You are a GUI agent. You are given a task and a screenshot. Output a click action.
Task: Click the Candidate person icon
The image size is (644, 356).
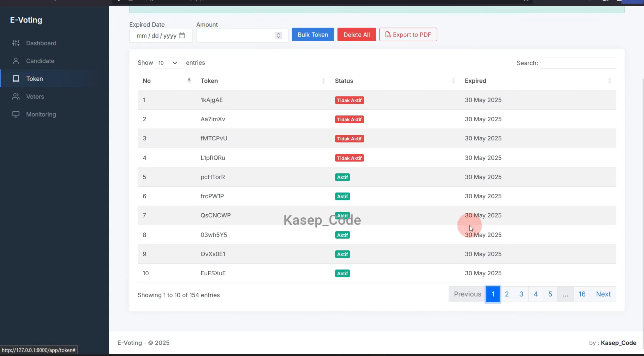pyautogui.click(x=16, y=61)
